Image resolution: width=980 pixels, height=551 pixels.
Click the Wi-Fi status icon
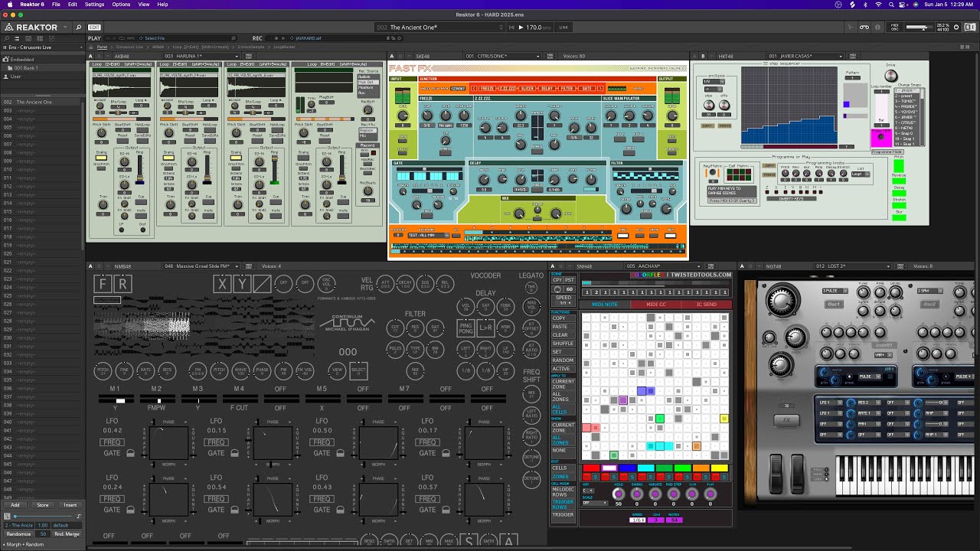point(878,5)
